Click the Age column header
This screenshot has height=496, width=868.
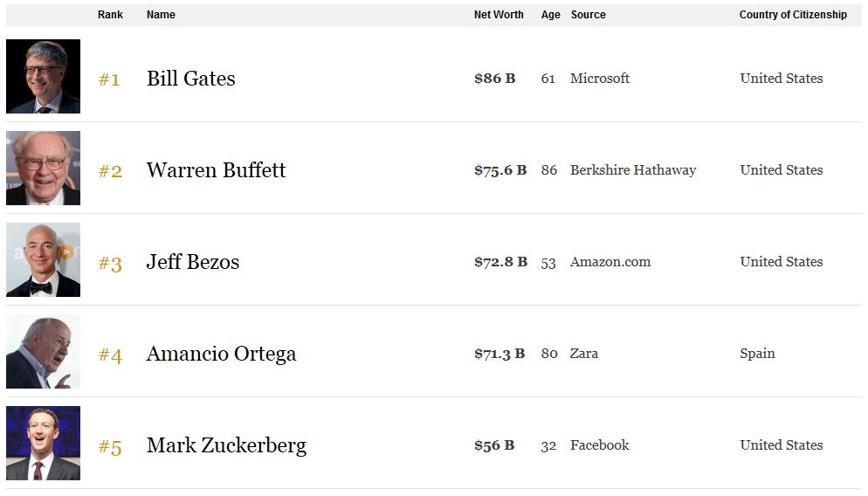[550, 15]
